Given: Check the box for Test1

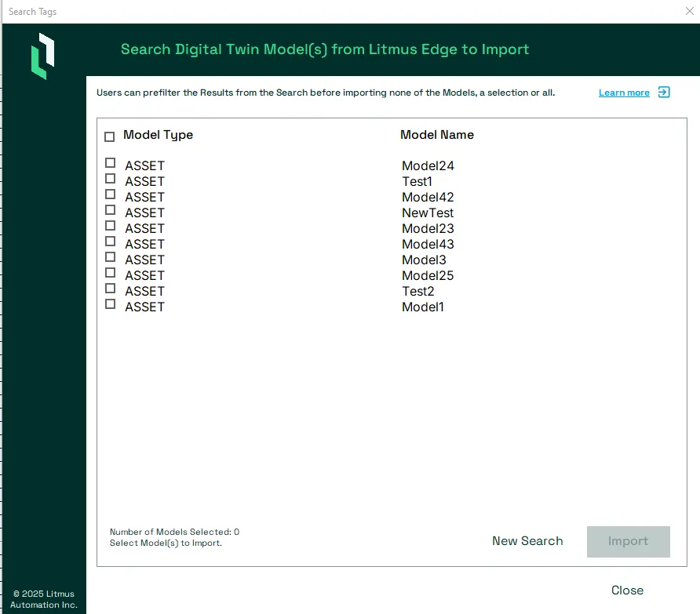Looking at the screenshot, I should [x=111, y=179].
